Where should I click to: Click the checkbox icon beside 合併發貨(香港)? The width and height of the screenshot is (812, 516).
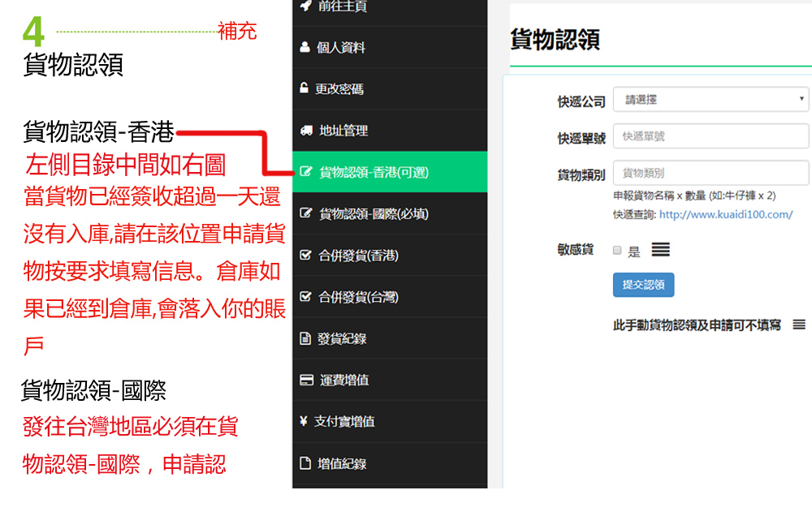coord(305,256)
